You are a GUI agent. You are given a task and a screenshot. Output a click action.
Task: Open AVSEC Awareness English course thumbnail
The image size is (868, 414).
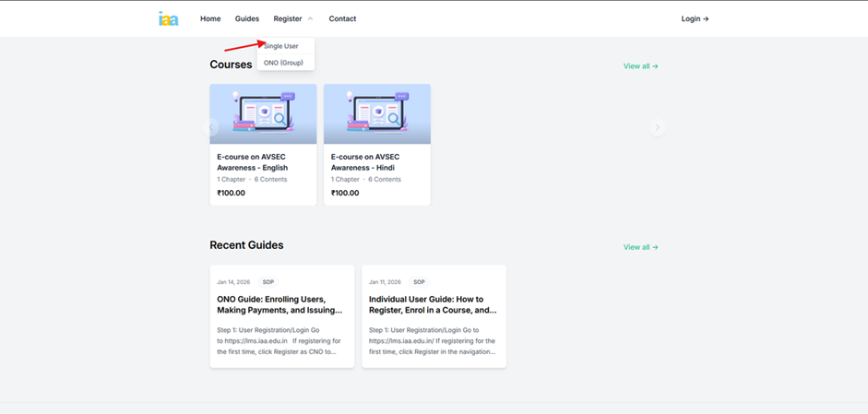(263, 114)
